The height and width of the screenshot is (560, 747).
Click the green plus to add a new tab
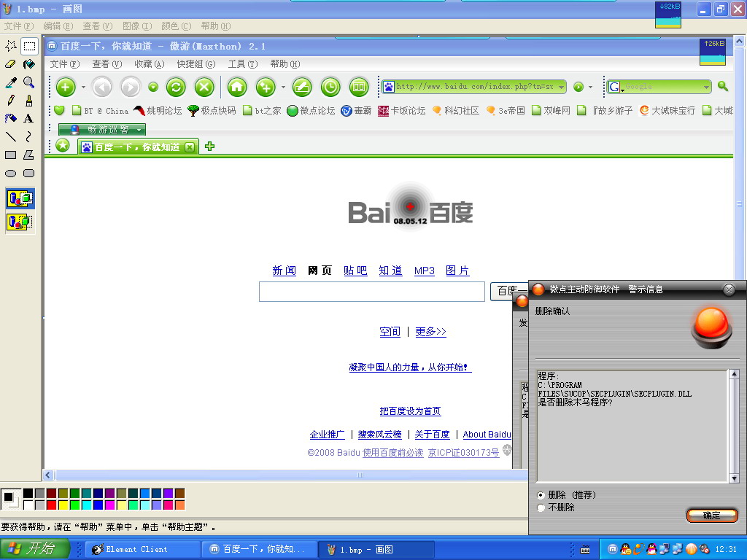(x=209, y=146)
